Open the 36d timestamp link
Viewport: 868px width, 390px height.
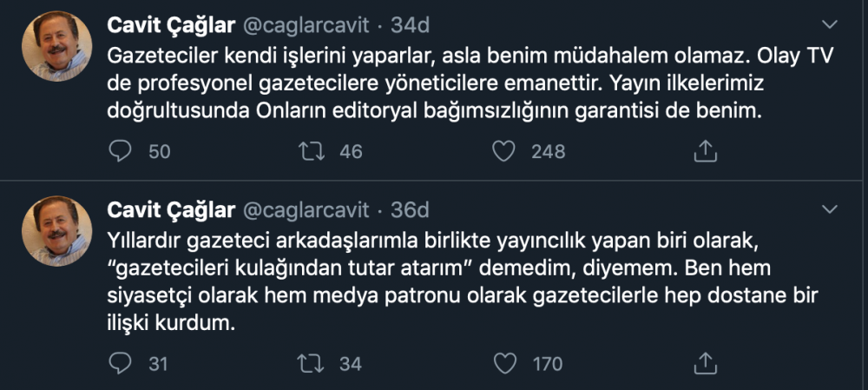(411, 210)
